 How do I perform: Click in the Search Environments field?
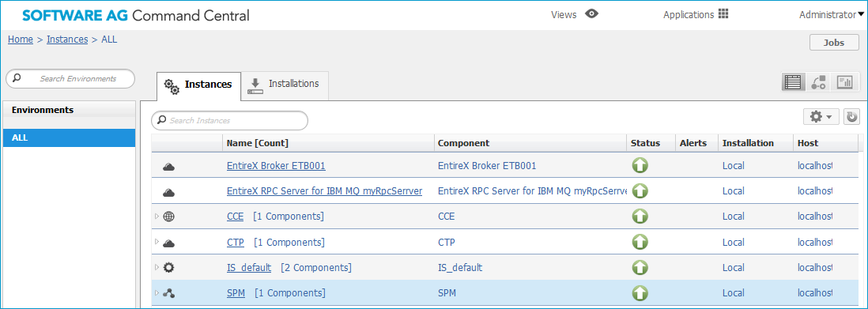click(70, 79)
